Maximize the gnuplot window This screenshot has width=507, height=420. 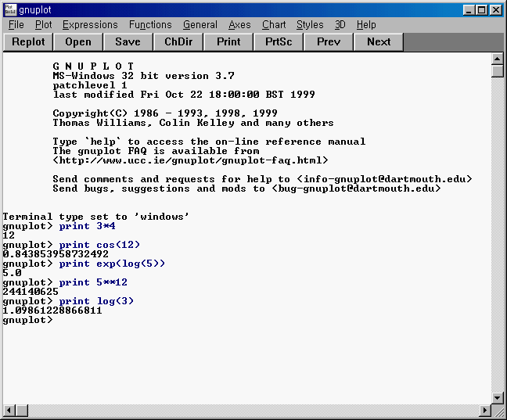pyautogui.click(x=481, y=10)
